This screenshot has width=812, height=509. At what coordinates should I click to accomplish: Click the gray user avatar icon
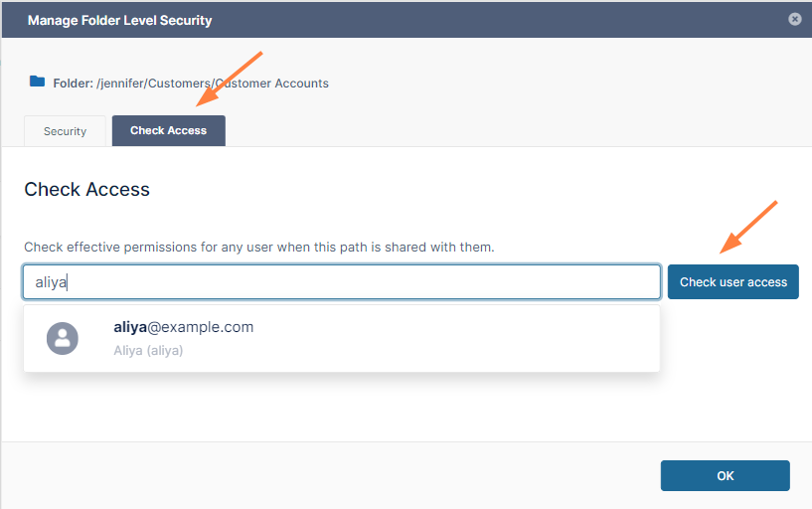click(63, 338)
